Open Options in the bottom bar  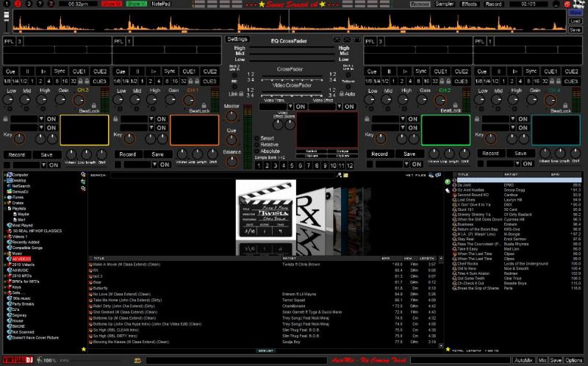coord(574,360)
